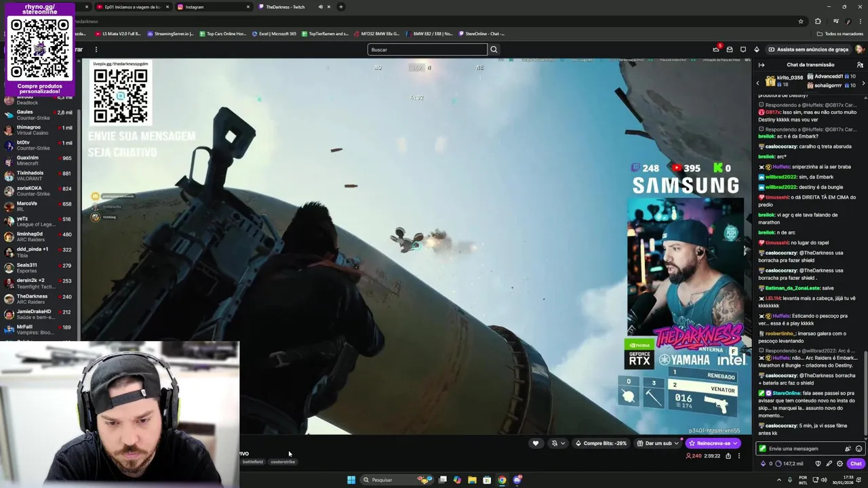The image size is (868, 488).
Task: Open the Twitch notifications bell with red badge
Action: click(x=716, y=49)
